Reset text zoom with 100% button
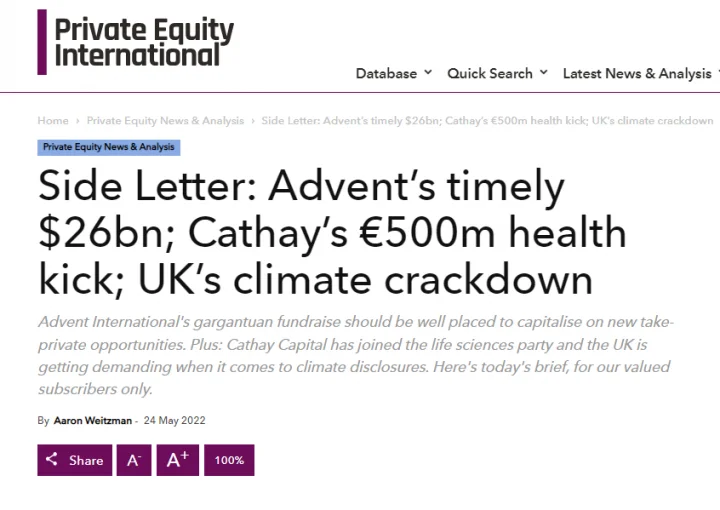Image resolution: width=720 pixels, height=510 pixels. 229,460
